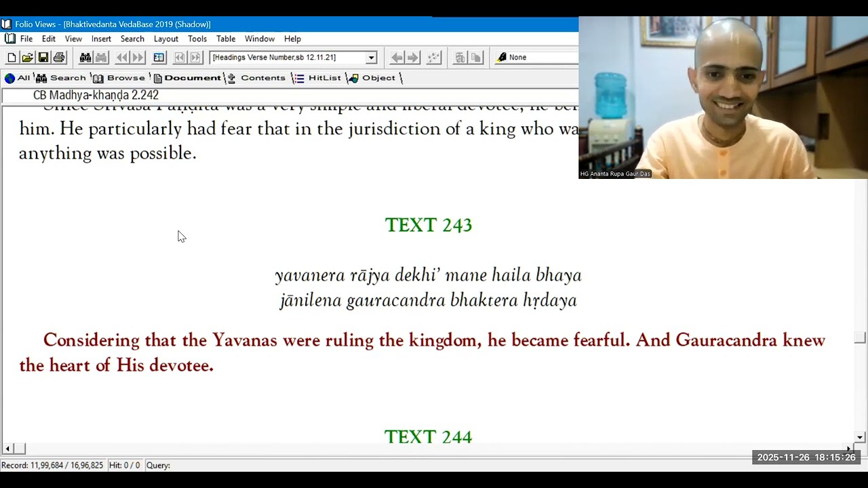Click the New file icon
Image resolution: width=868 pixels, height=488 pixels.
point(12,58)
